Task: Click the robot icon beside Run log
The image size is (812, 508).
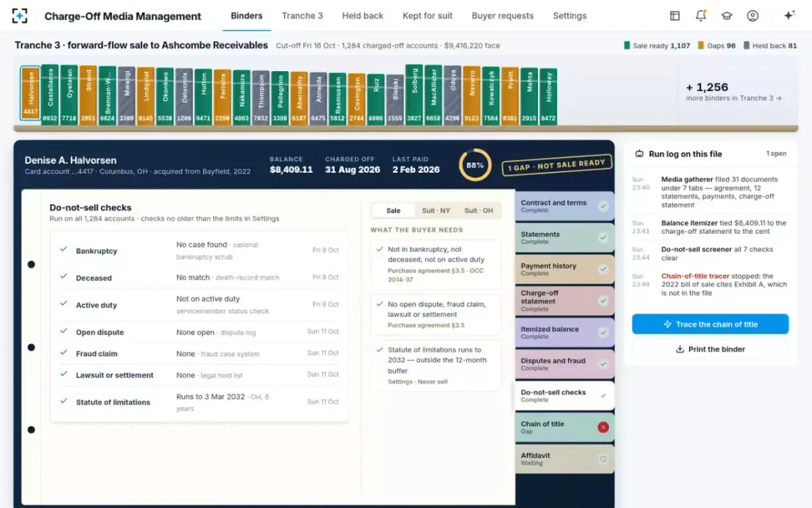Action: coord(639,154)
